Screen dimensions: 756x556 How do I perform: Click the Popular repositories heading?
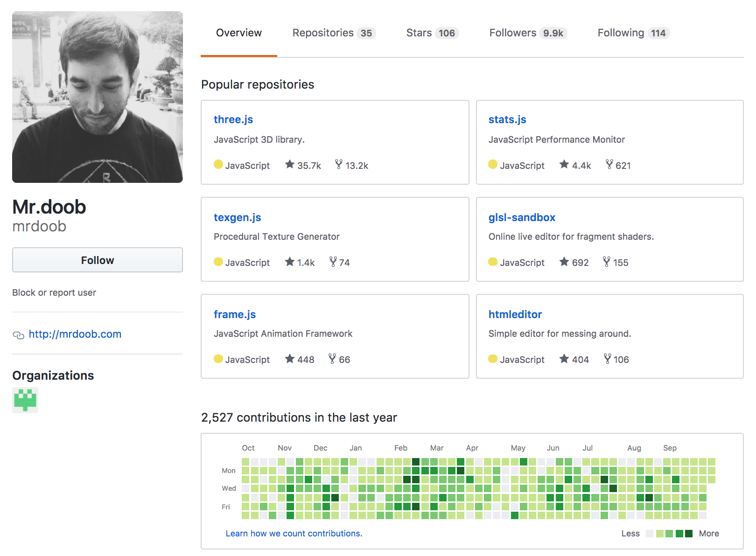coord(258,84)
